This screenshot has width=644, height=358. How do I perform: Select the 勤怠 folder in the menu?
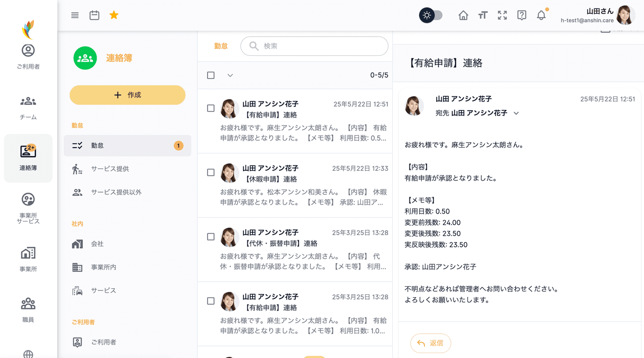click(x=128, y=145)
